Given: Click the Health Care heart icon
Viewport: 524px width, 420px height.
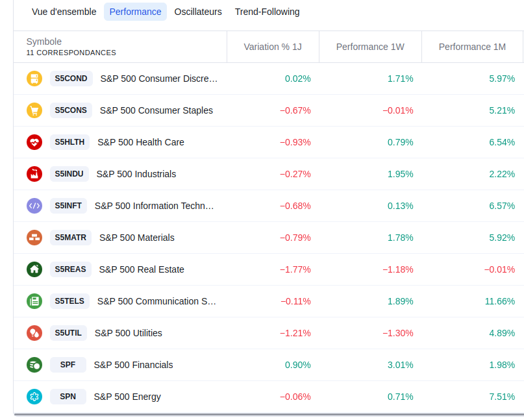Looking at the screenshot, I should [x=34, y=142].
